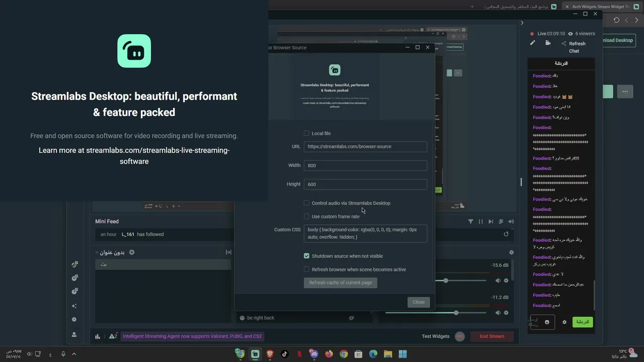Click the Custom CSS text area

click(x=365, y=233)
